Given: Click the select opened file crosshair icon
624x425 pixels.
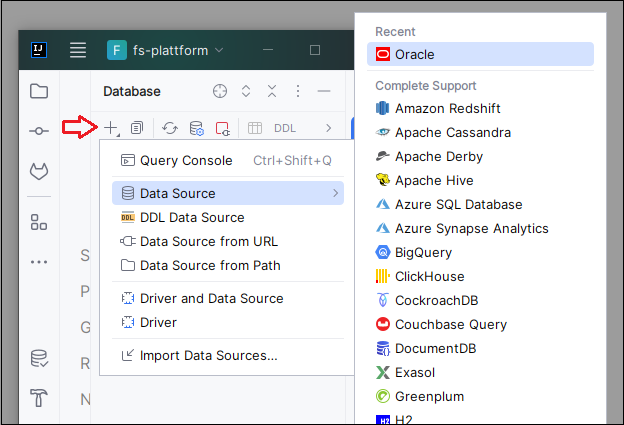Looking at the screenshot, I should (x=220, y=91).
